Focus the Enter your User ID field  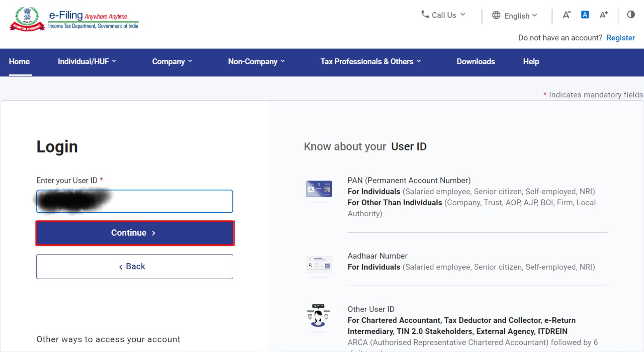point(134,201)
